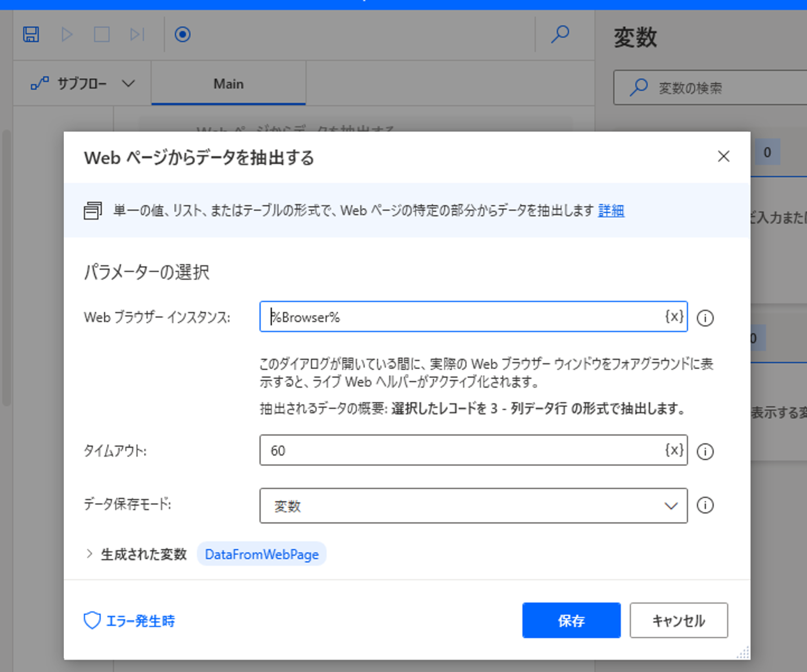Open the Subflows dropdown
807x672 pixels.
point(83,84)
